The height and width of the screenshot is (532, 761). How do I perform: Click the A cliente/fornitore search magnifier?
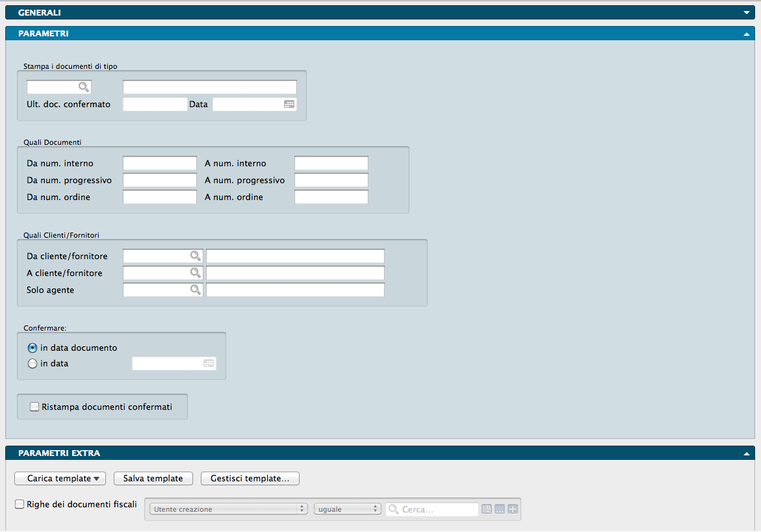click(195, 273)
